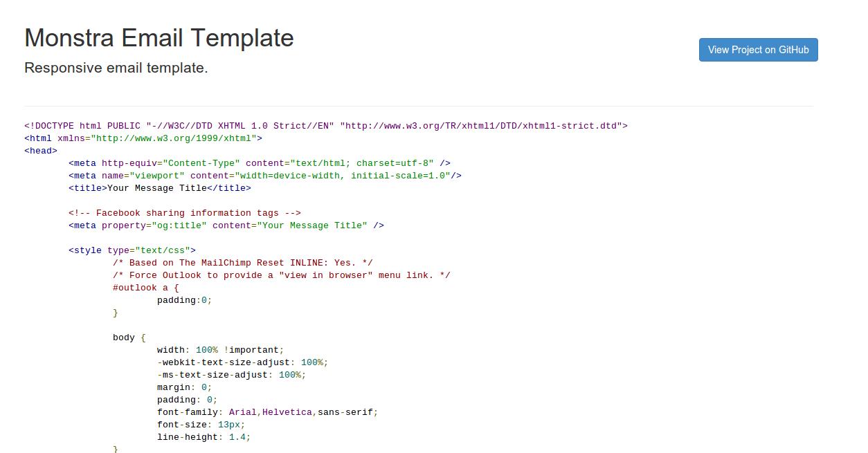Click the MailChimp Reset comment line
Viewport: 868px width, 453px height.
[243, 263]
